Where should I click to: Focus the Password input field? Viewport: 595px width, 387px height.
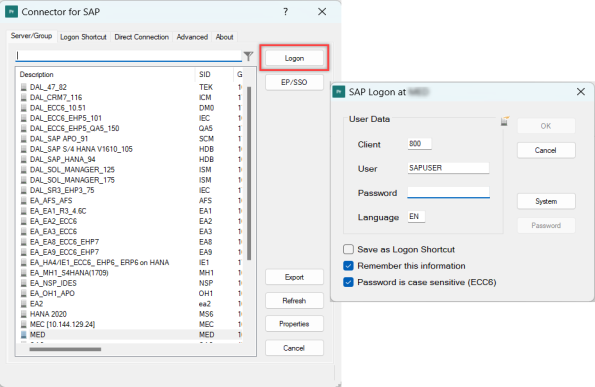[x=448, y=192]
